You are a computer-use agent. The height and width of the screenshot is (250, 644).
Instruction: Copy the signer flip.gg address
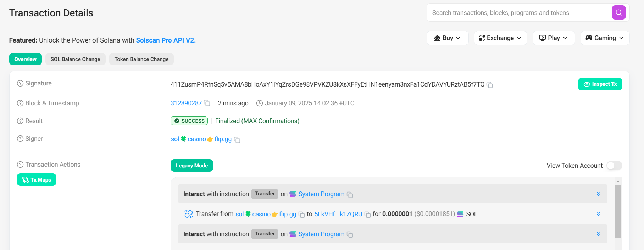(237, 140)
